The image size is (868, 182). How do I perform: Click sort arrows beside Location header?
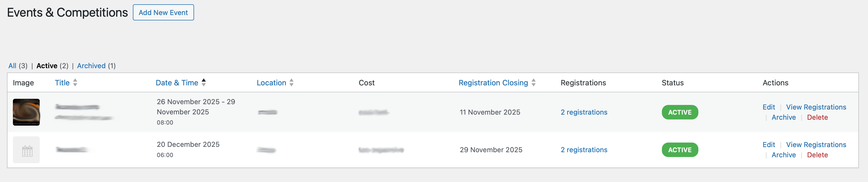[291, 83]
